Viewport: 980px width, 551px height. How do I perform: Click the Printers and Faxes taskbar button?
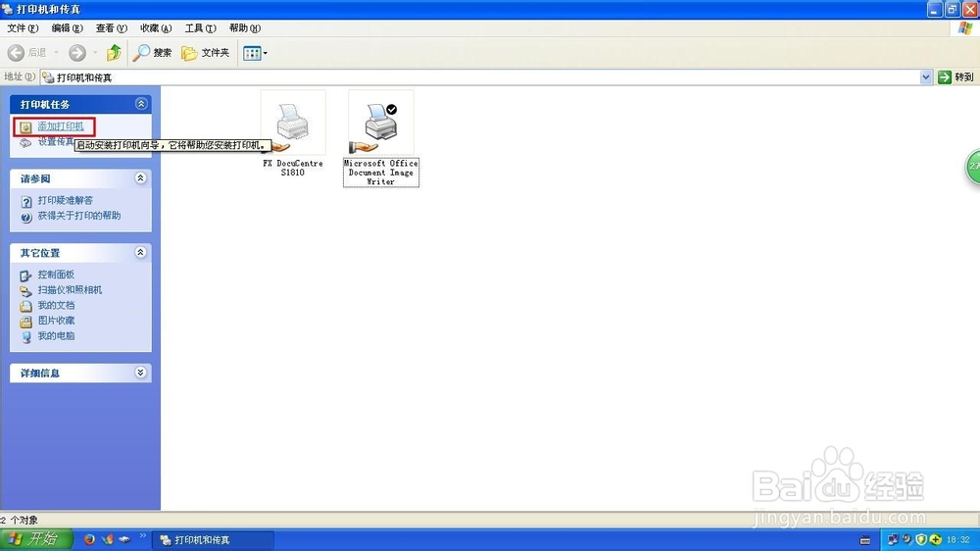[213, 540]
